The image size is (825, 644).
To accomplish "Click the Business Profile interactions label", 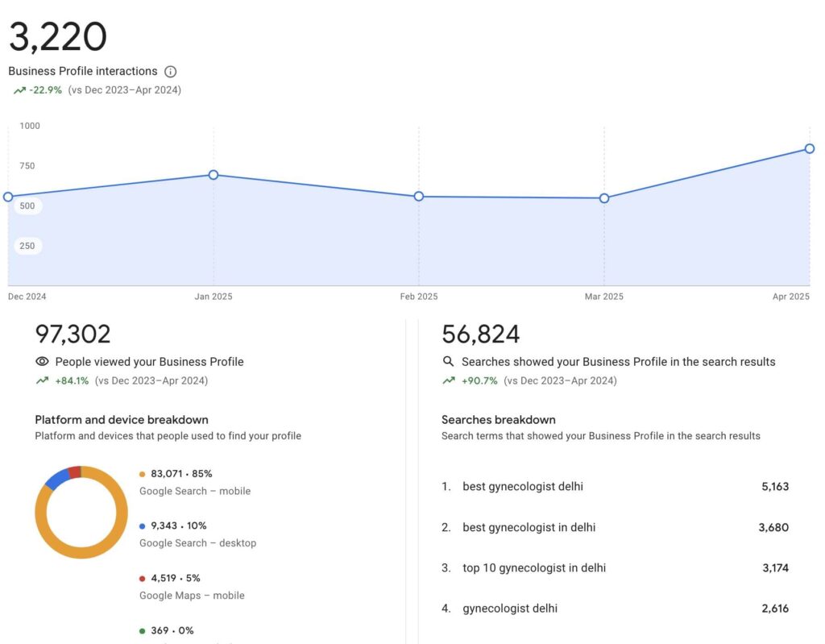I will tap(83, 71).
